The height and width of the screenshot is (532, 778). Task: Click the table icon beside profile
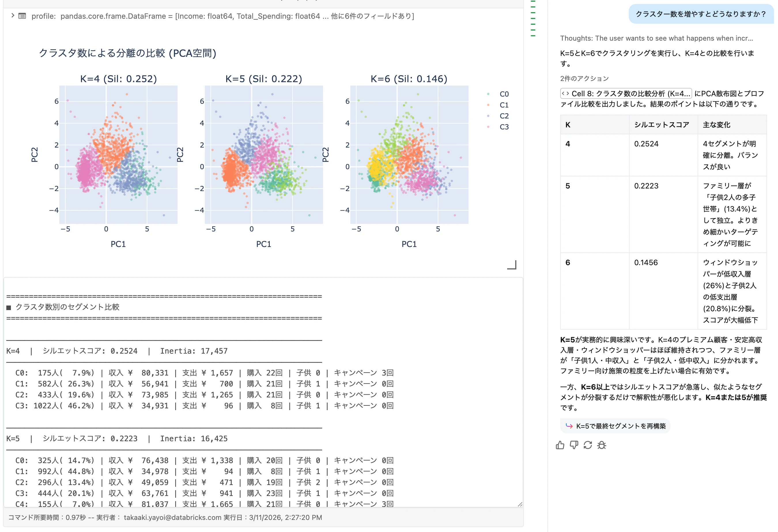pos(22,16)
